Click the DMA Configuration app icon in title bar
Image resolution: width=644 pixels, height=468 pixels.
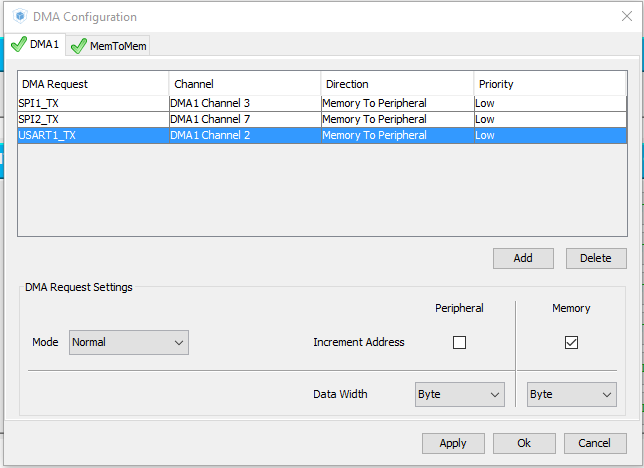18,17
